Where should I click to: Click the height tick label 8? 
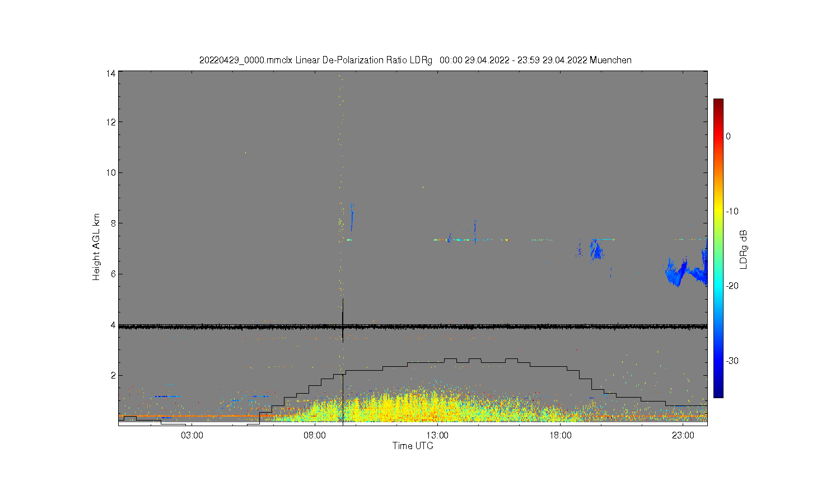(x=113, y=223)
